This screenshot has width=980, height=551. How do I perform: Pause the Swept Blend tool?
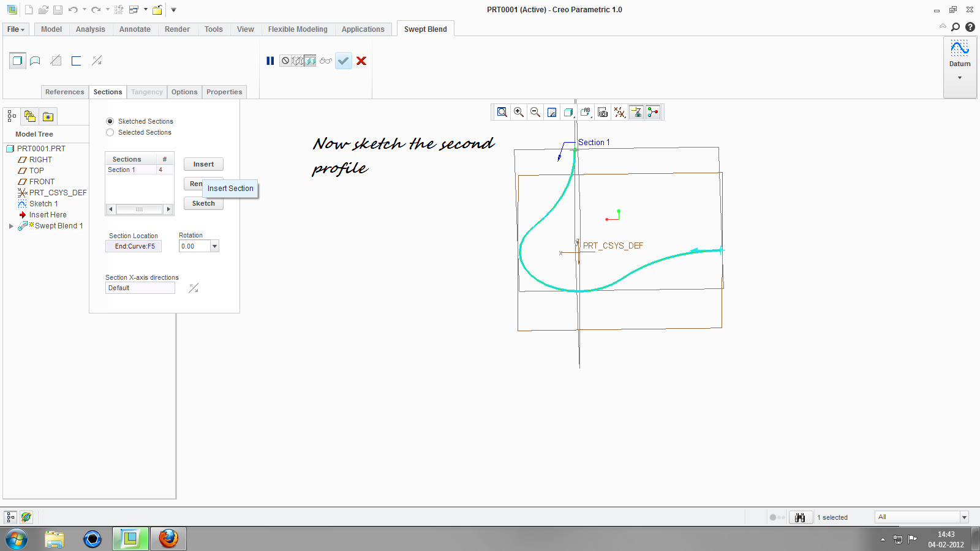pyautogui.click(x=270, y=61)
